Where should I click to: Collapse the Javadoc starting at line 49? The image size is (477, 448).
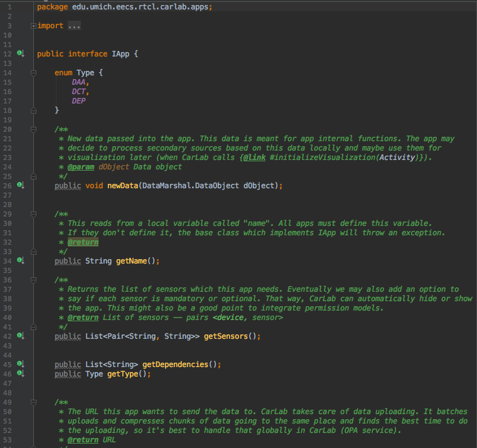[33, 402]
